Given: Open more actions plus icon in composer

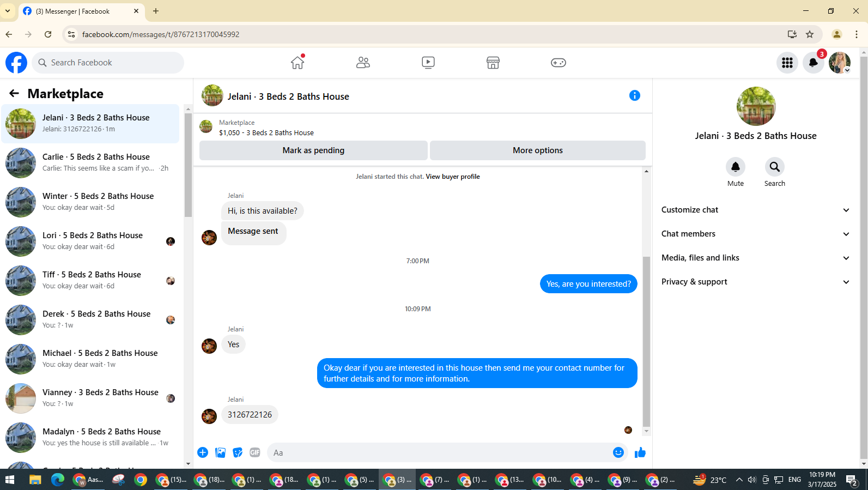Looking at the screenshot, I should click(x=203, y=452).
